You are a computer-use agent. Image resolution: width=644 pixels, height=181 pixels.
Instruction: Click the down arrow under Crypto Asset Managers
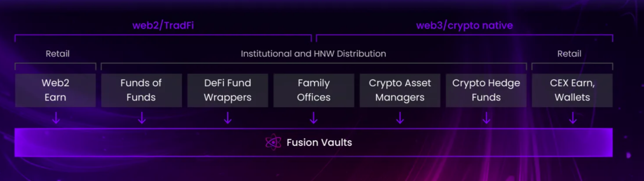click(400, 118)
